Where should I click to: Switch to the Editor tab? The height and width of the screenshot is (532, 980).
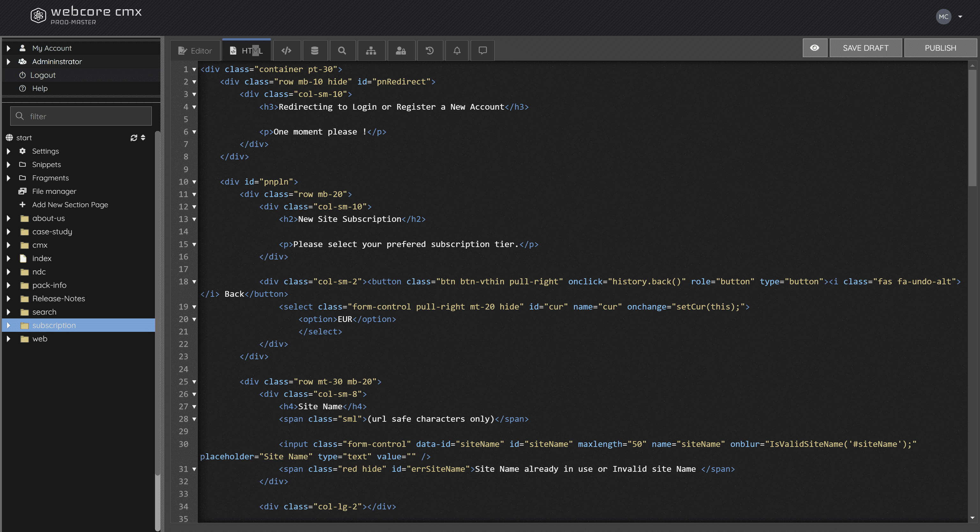(195, 51)
